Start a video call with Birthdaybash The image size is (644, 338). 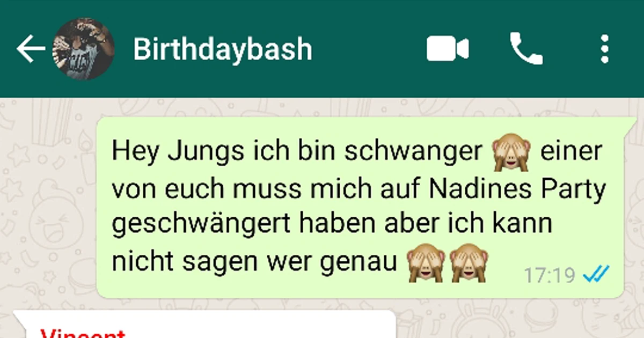[448, 49]
